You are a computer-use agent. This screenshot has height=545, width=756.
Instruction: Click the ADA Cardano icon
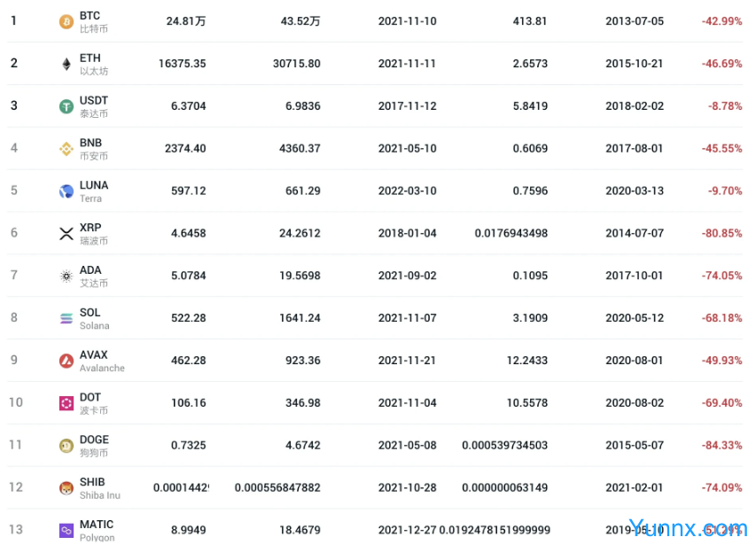click(66, 276)
